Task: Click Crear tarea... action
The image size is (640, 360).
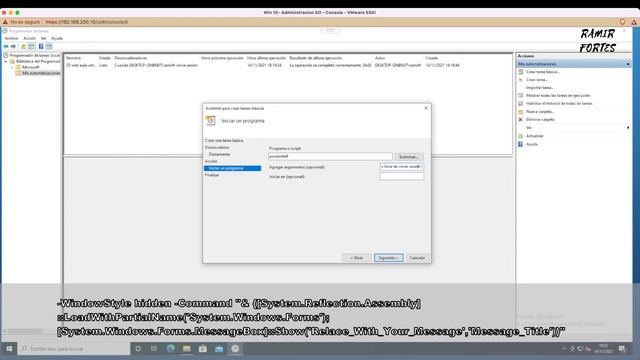Action: point(537,80)
